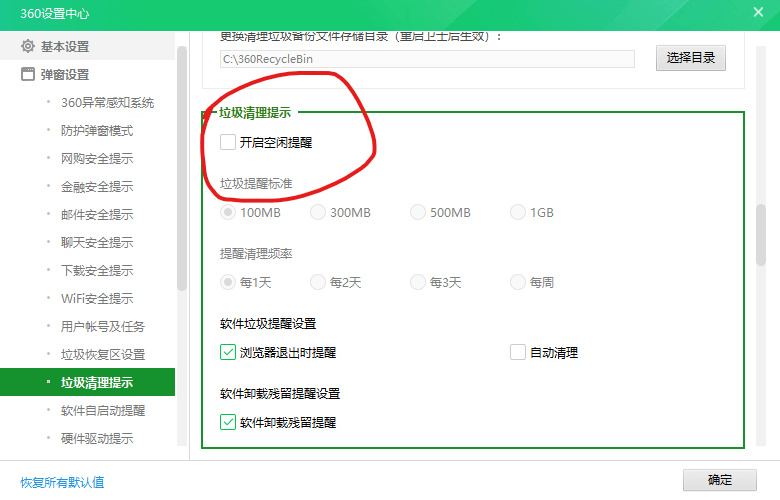Click the main panel scrollbar thumb

(761, 235)
